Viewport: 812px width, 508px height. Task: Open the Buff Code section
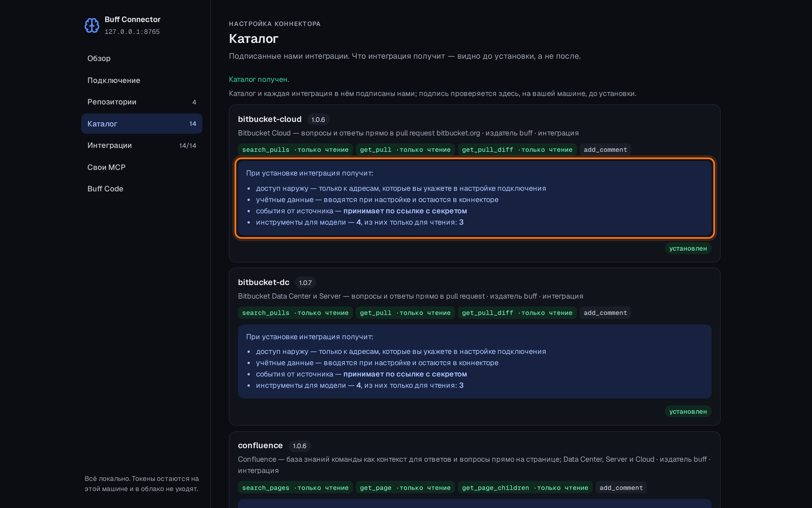pos(142,189)
